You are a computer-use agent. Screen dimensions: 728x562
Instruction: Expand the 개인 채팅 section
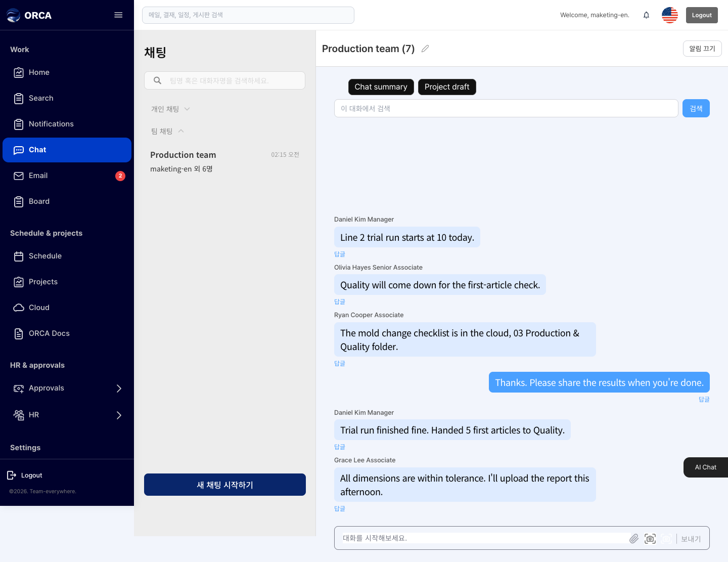pos(170,109)
